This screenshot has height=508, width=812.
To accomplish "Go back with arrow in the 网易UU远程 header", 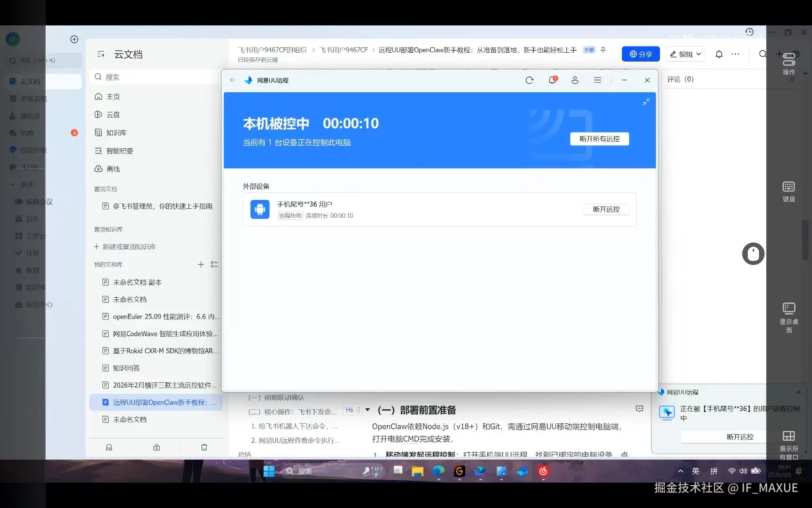I will pos(233,80).
